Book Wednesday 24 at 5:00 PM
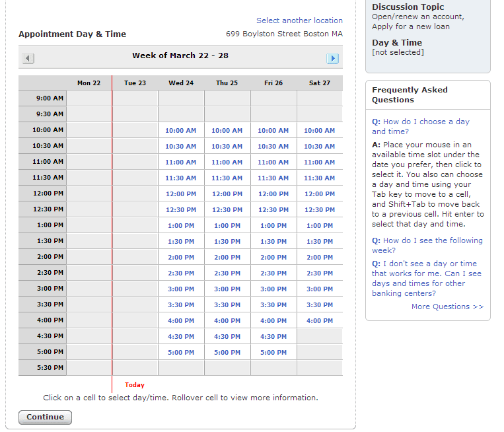504x432 pixels. (x=181, y=353)
